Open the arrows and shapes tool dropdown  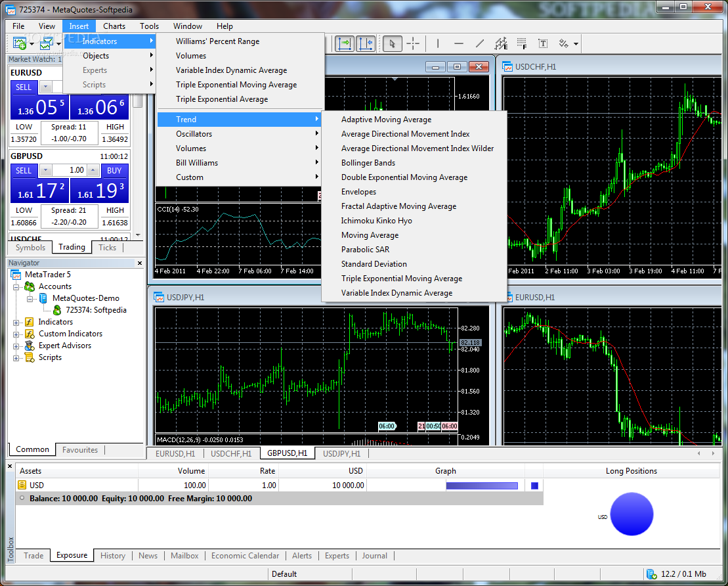pos(576,43)
